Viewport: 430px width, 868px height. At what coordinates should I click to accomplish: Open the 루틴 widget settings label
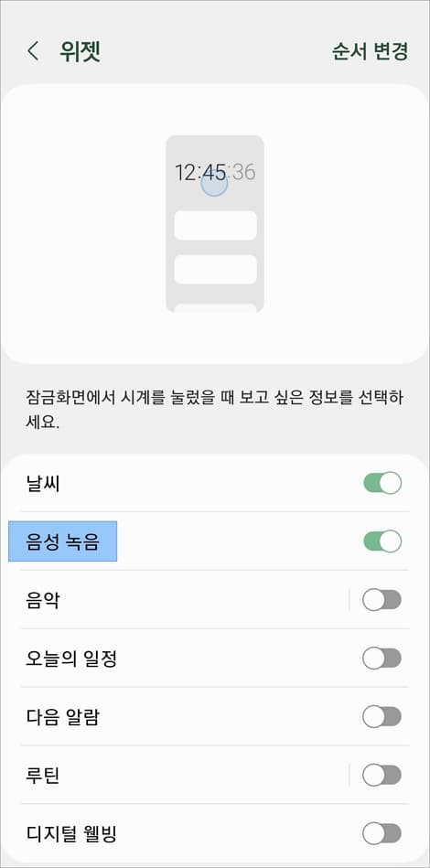point(43,775)
